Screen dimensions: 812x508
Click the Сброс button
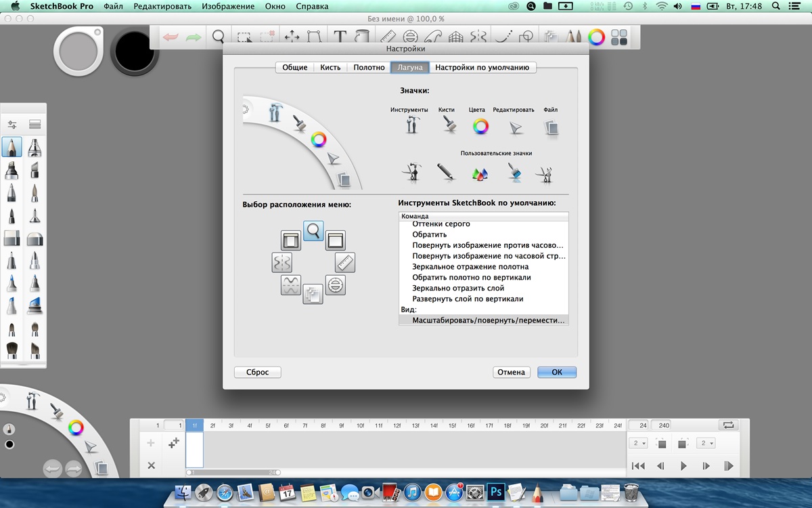tap(257, 372)
